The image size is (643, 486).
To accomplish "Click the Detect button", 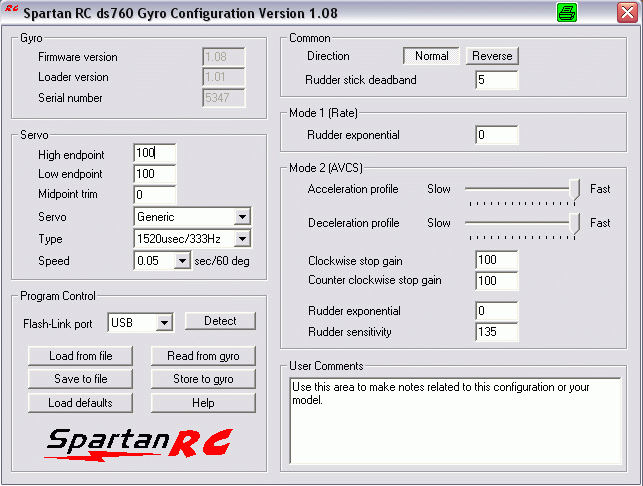I will (220, 321).
